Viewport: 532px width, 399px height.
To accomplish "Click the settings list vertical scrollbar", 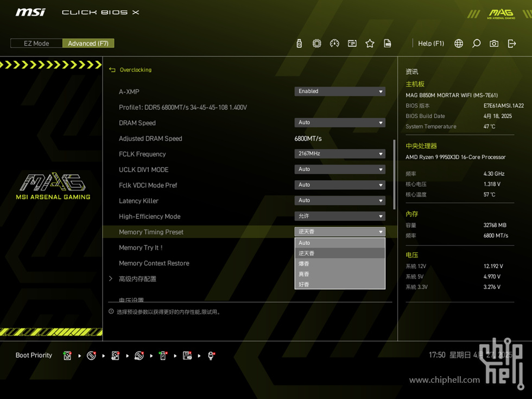I will (394, 174).
